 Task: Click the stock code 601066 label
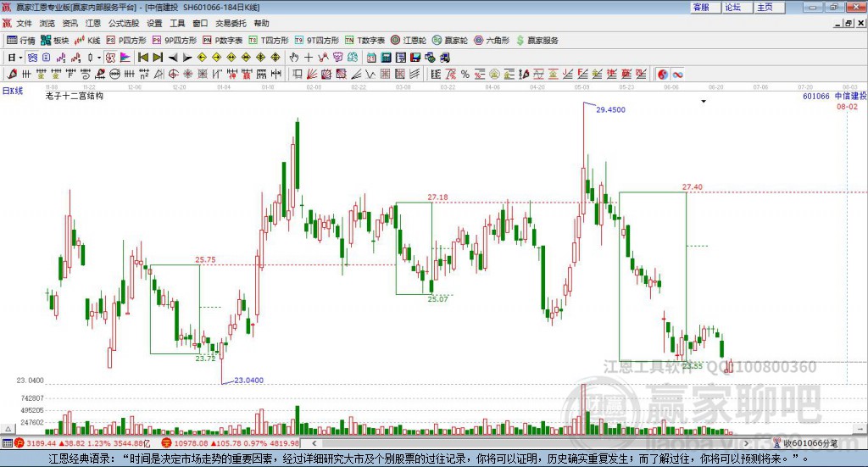click(x=816, y=97)
